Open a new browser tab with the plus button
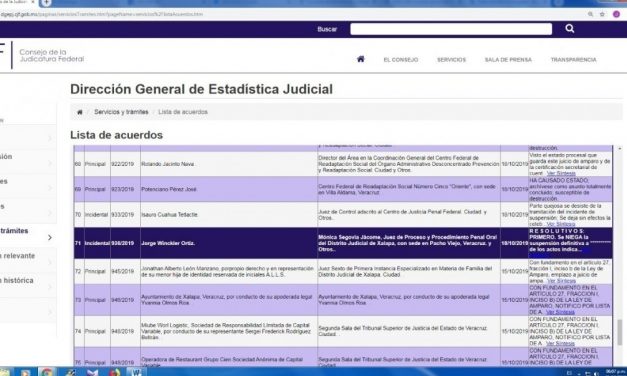 (x=46, y=2)
